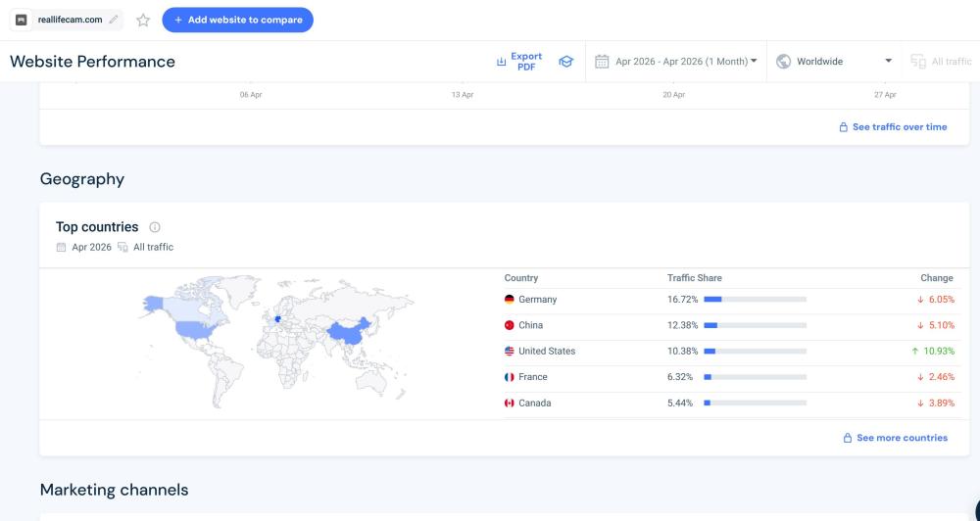Open the All traffic device filter
The width and height of the screenshot is (980, 521).
[941, 62]
